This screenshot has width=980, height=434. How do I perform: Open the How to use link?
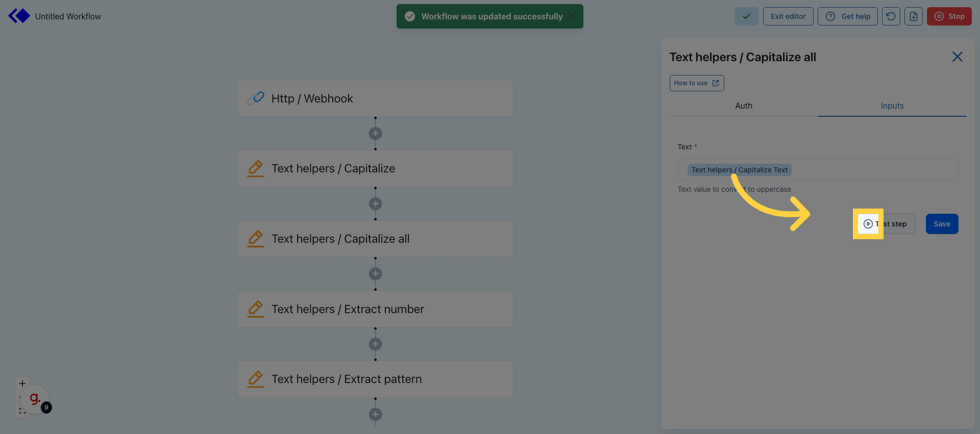[x=696, y=83]
